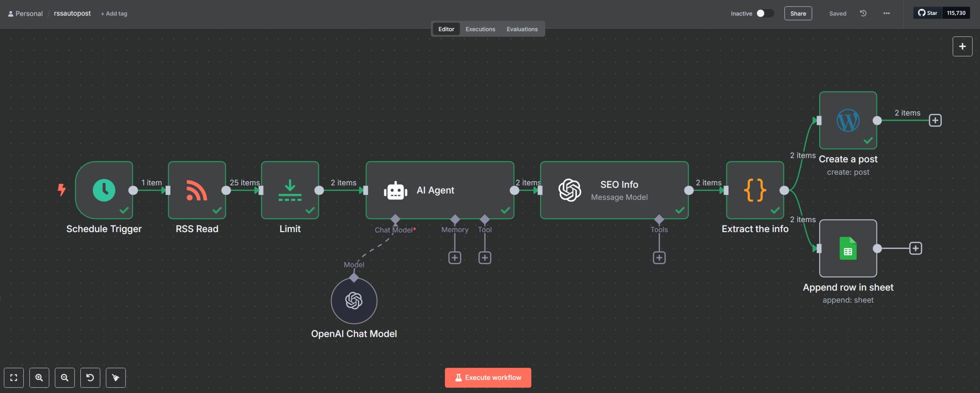This screenshot has height=393, width=980.
Task: Open the Extract the info code node
Action: click(x=755, y=190)
